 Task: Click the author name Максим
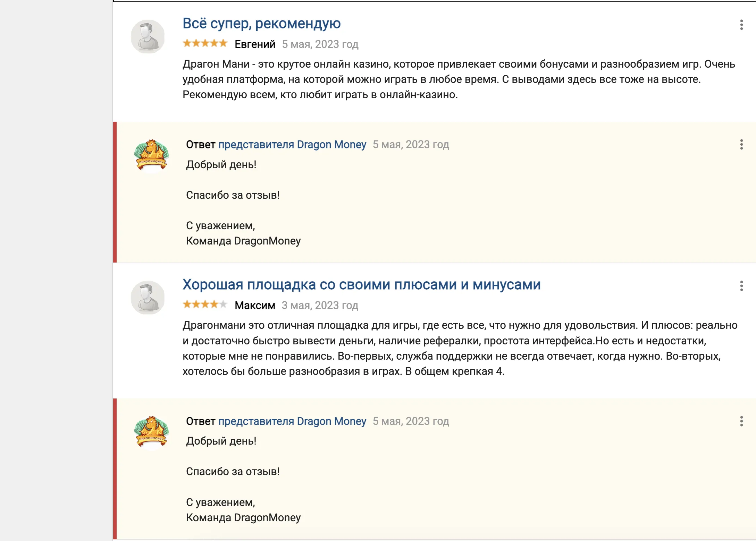255,306
